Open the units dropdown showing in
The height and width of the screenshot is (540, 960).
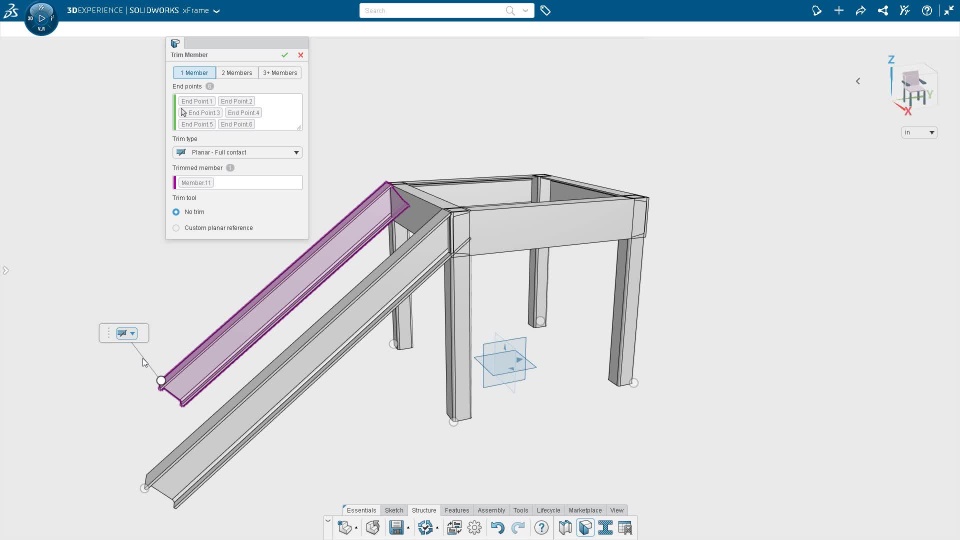tap(919, 132)
